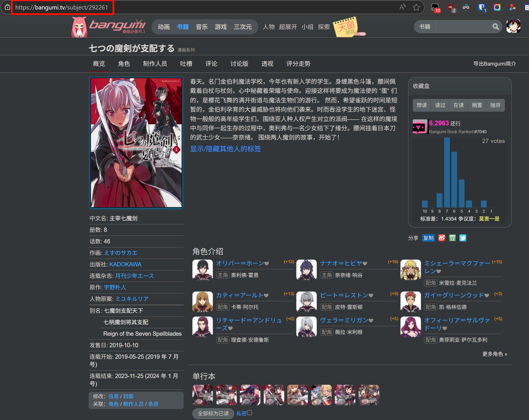Switch to the 讨论版 tab
Image resolution: width=529 pixels, height=420 pixels.
[x=239, y=64]
